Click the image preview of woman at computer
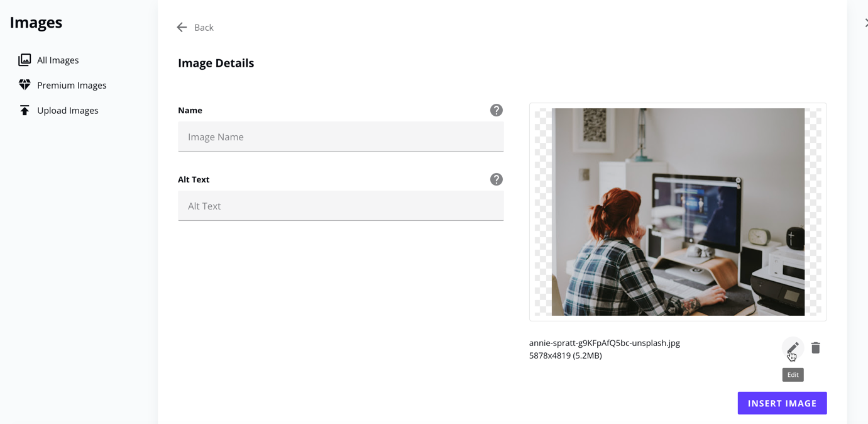Screen dimensions: 868x424 678,212
